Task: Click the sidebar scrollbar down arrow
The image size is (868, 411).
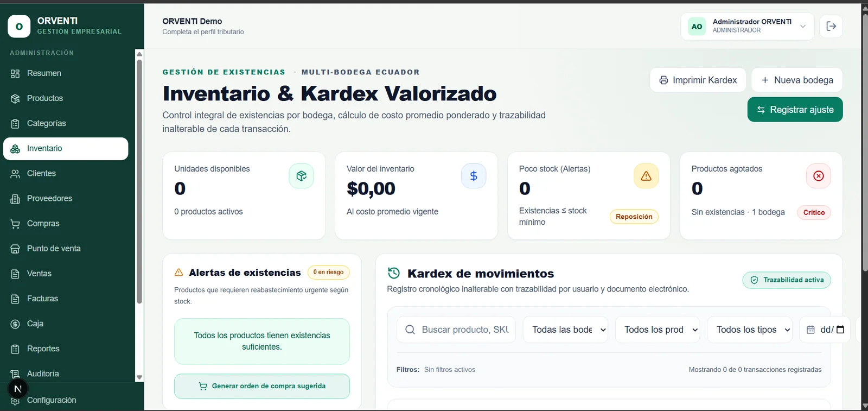Action: click(139, 377)
